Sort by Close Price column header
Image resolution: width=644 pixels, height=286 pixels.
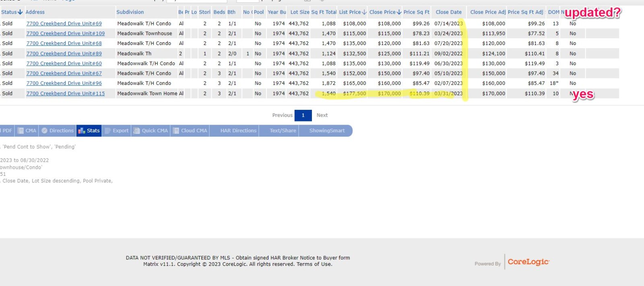pyautogui.click(x=385, y=12)
